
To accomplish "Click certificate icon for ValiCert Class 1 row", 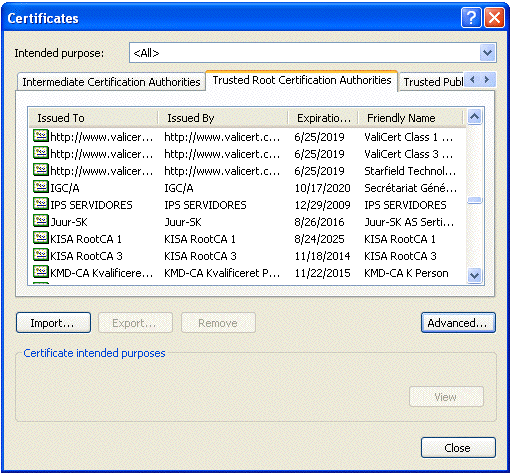I will click(x=41, y=136).
